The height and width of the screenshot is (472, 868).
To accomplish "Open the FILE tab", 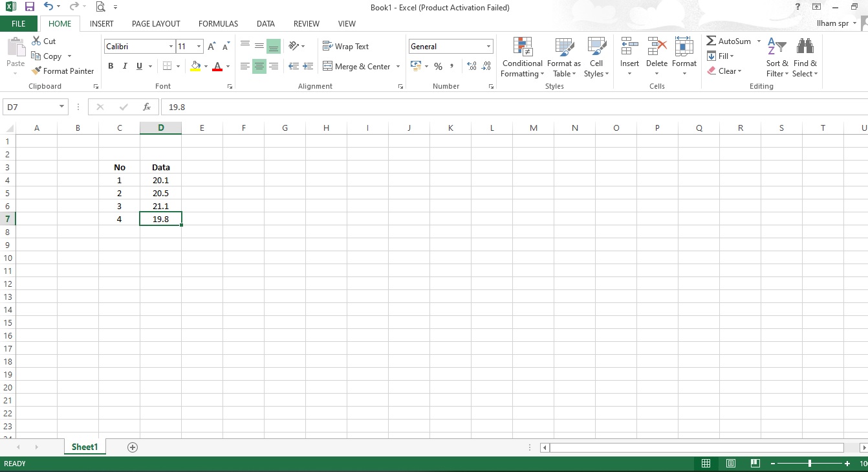I will [19, 23].
